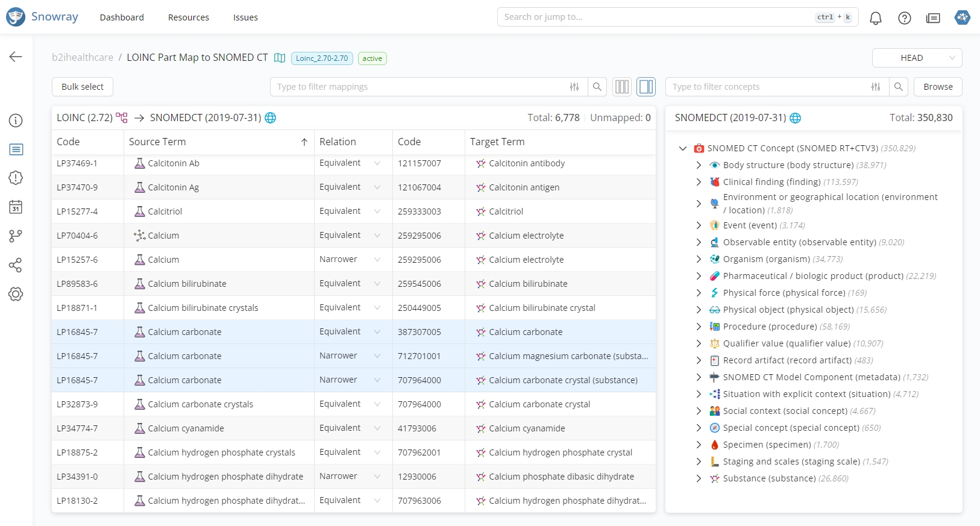The height and width of the screenshot is (526, 980).
Task: Open Relation dropdown for Calcitriol row
Action: pos(377,211)
